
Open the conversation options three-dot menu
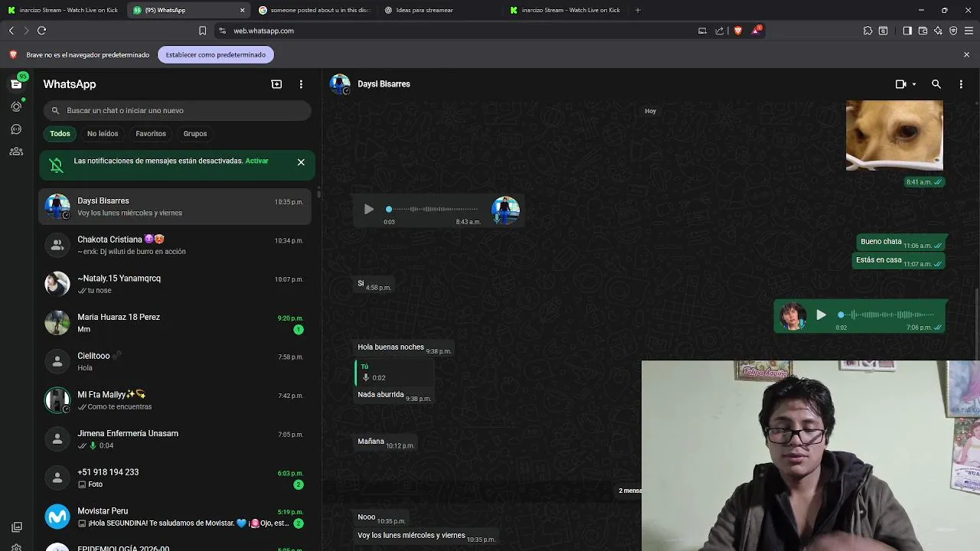click(x=961, y=84)
